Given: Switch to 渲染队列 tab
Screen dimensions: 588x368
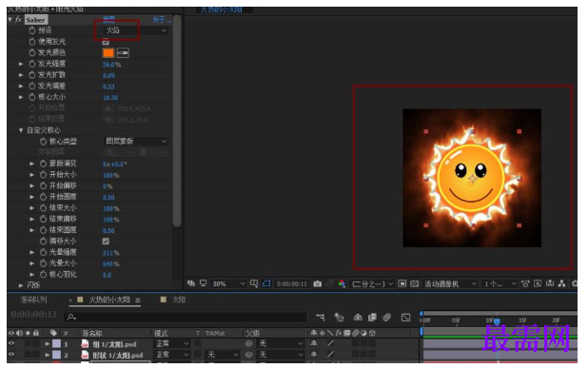Looking at the screenshot, I should click(33, 300).
